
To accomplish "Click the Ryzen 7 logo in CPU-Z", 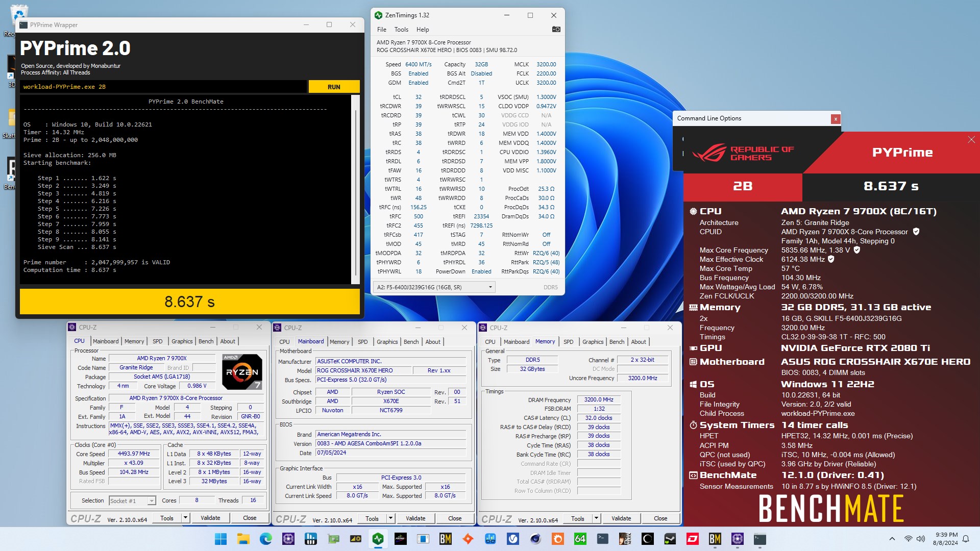I will (242, 372).
